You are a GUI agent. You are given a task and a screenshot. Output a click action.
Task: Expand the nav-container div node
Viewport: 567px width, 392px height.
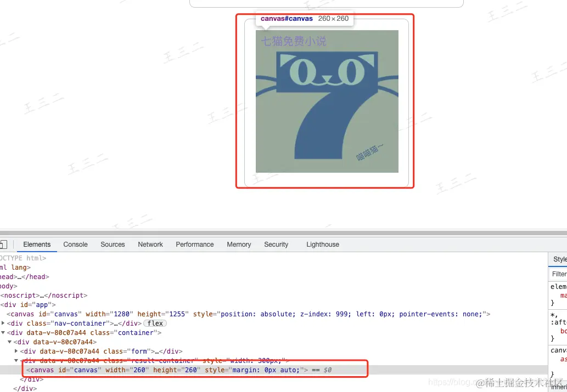point(3,323)
